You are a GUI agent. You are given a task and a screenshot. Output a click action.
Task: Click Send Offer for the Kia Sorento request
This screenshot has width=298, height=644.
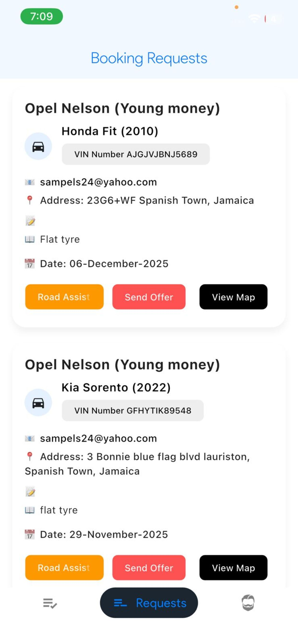[x=149, y=568]
